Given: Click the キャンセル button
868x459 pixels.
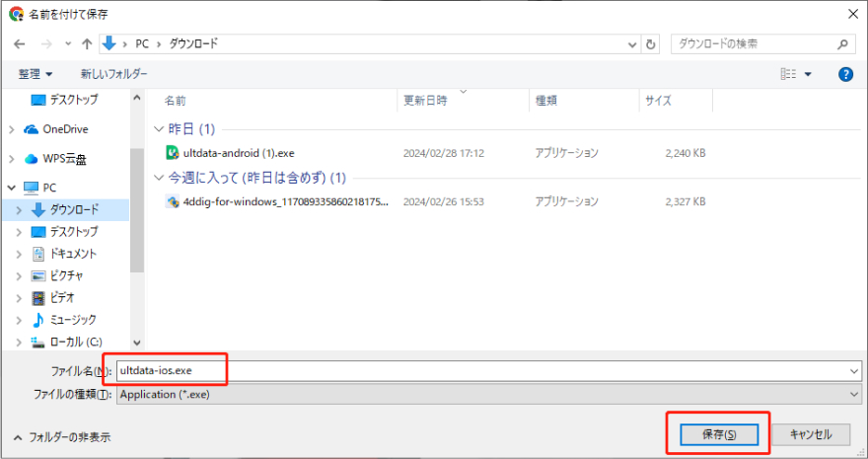Looking at the screenshot, I should click(810, 434).
